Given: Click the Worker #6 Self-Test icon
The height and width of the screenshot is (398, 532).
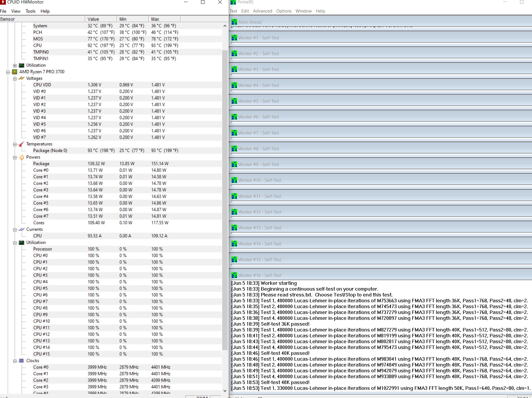Looking at the screenshot, I should click(x=234, y=117).
